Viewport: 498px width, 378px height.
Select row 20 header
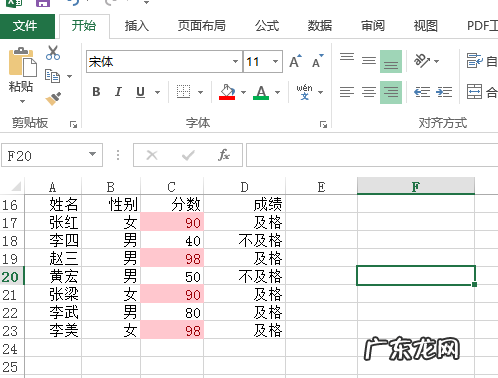12,276
